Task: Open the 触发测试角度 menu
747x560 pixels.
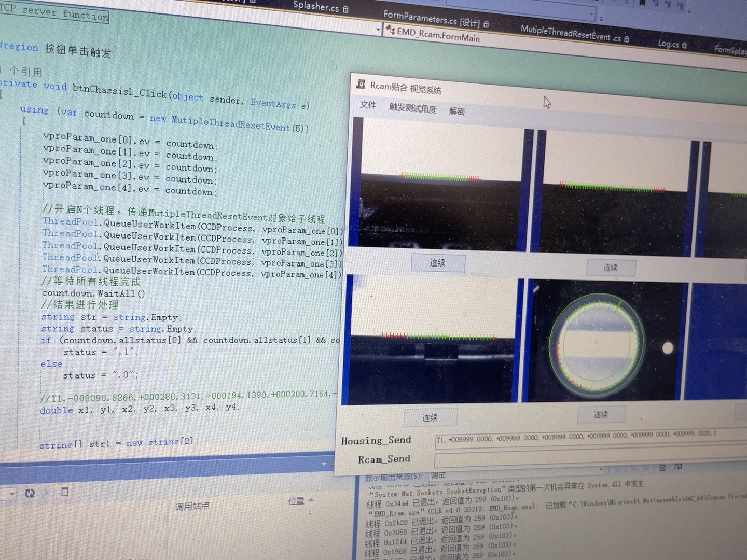Action: (x=413, y=108)
